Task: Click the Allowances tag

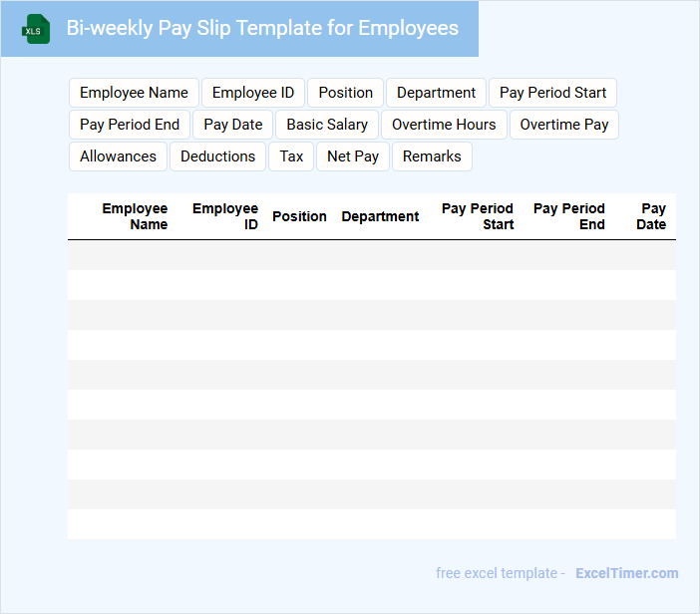Action: tap(119, 156)
